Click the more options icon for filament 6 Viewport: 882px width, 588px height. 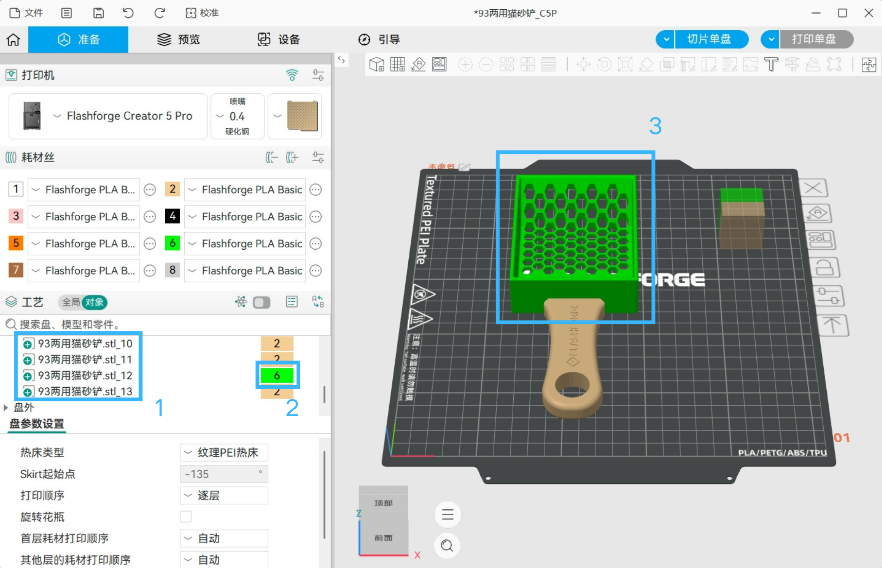tap(315, 243)
